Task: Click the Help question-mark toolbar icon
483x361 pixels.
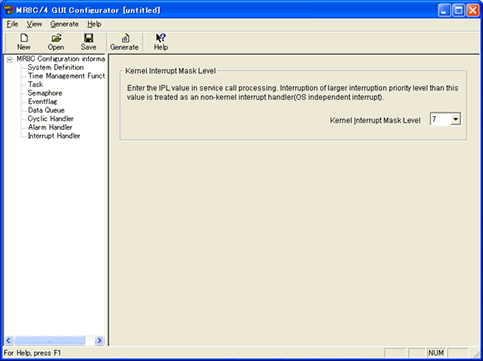Action: coord(161,38)
